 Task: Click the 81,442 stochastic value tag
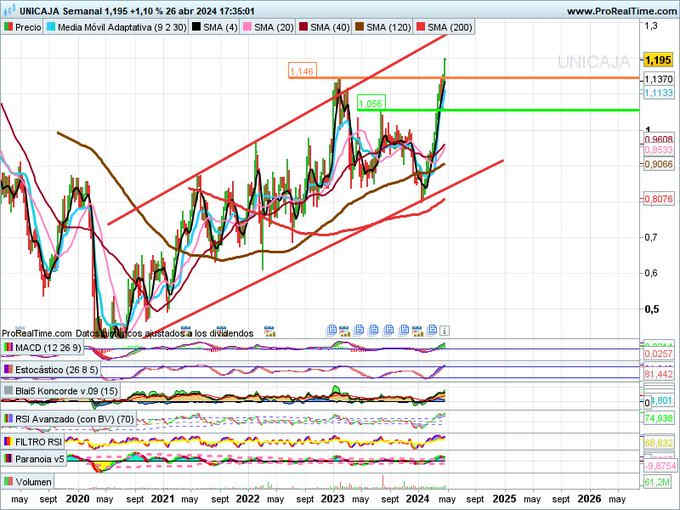[658, 374]
